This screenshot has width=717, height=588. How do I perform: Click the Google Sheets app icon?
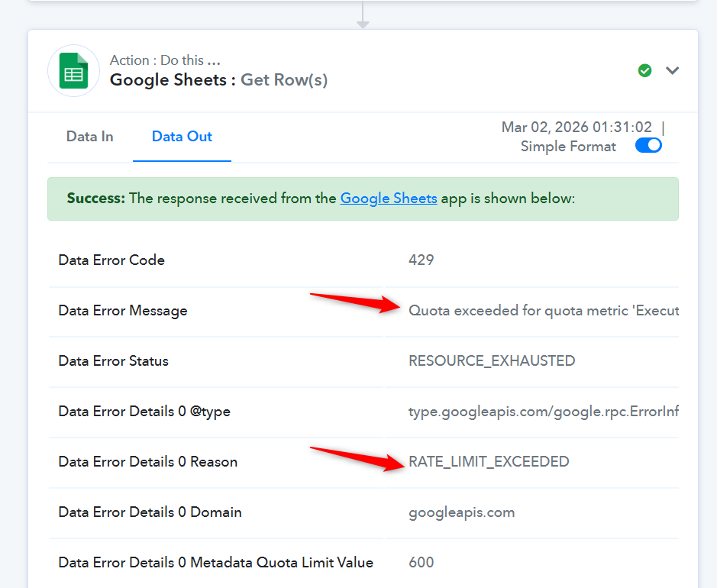74,71
